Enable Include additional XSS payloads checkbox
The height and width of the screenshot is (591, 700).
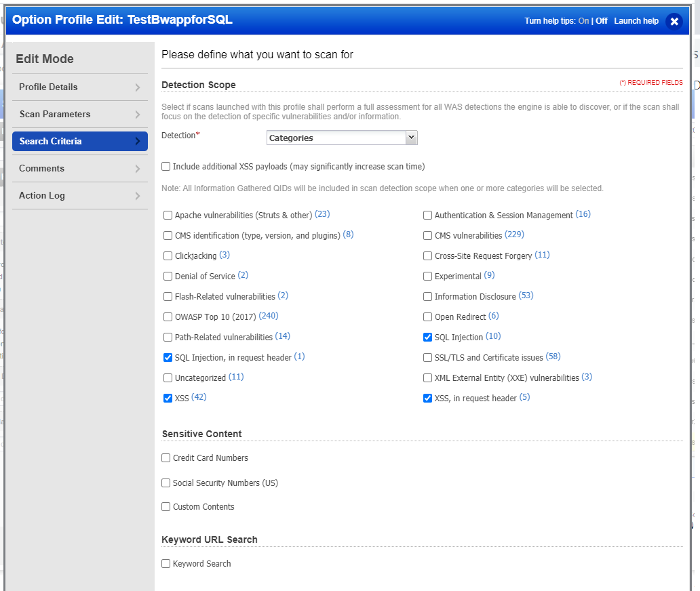point(166,166)
